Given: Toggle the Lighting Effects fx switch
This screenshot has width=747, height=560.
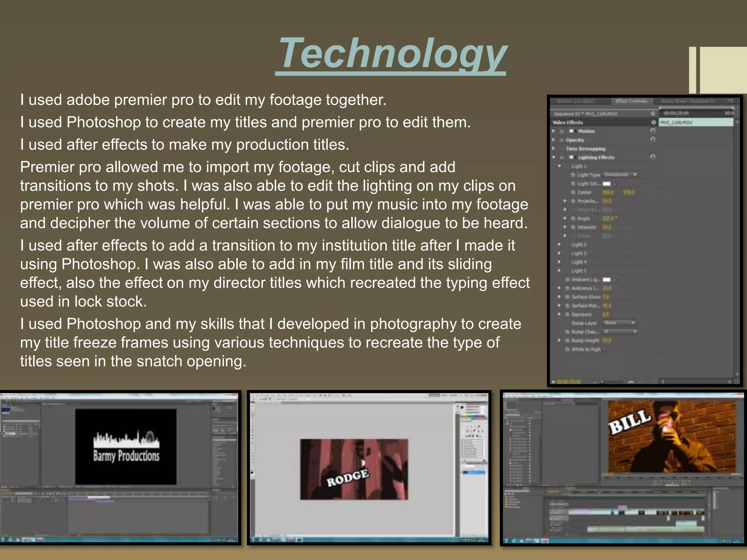Looking at the screenshot, I should click(562, 157).
